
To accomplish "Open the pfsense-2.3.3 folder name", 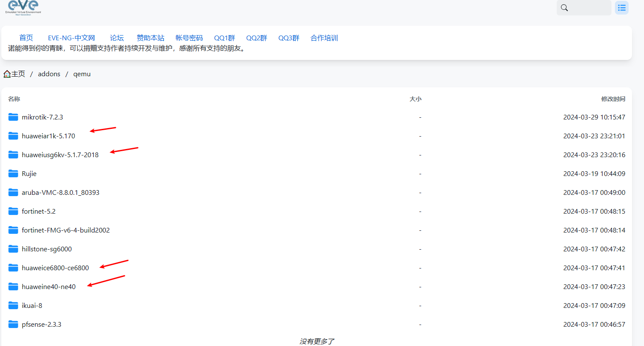I will 42,324.
